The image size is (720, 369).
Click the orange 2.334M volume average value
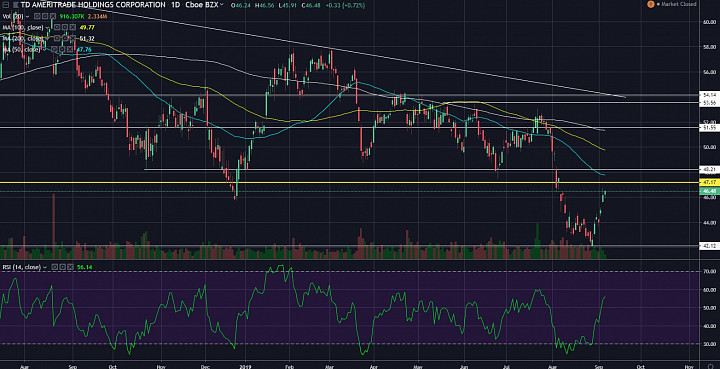click(97, 17)
